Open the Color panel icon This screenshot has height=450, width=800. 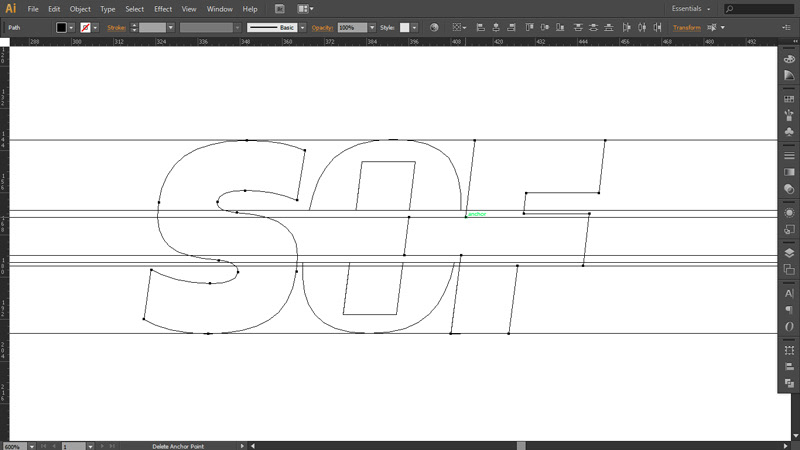789,60
